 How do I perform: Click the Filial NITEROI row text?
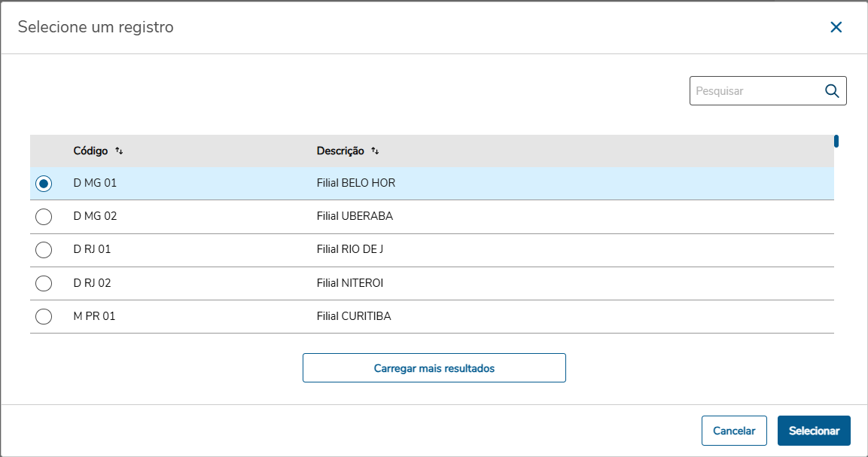[x=352, y=283]
